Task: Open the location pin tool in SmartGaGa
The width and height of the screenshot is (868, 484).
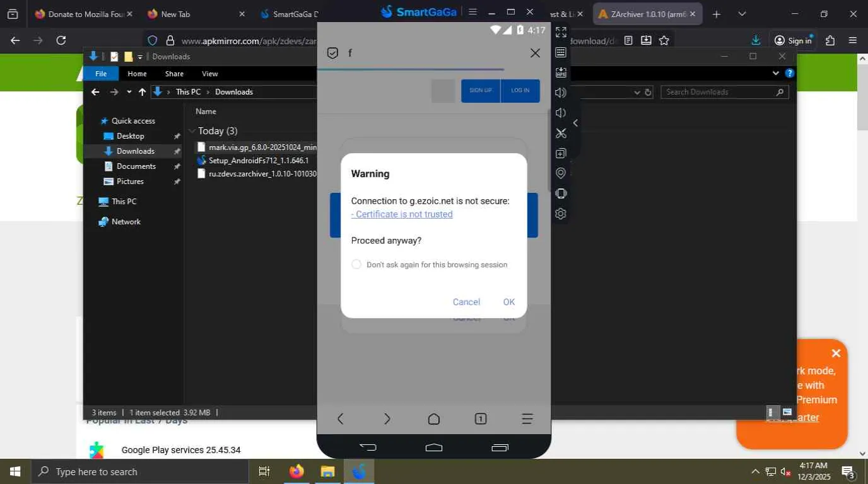Action: pos(561,173)
